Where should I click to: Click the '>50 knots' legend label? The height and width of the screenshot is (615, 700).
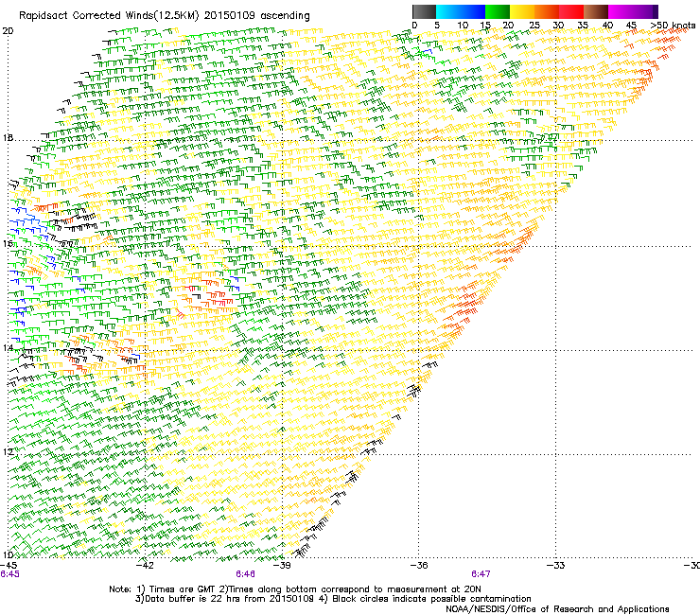point(673,26)
